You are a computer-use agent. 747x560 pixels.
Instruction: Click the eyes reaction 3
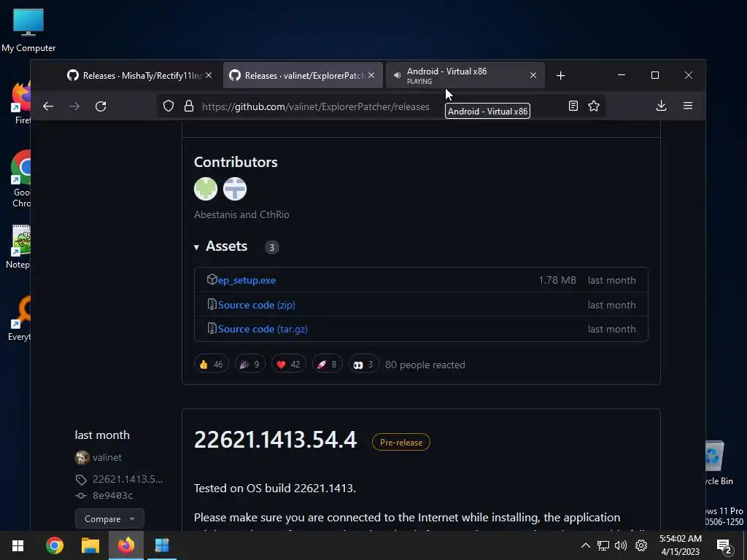[363, 365]
